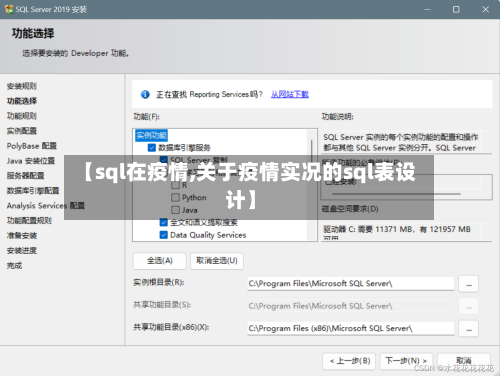The width and height of the screenshot is (500, 376).
Task: Click the 全选(A) button
Action: click(x=160, y=261)
